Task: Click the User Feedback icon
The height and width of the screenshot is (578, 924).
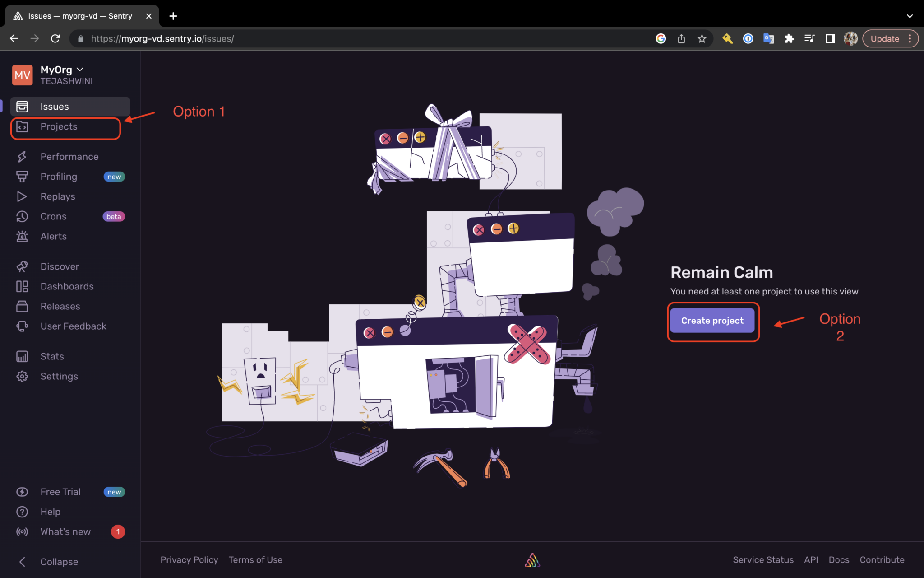Action: (x=22, y=326)
